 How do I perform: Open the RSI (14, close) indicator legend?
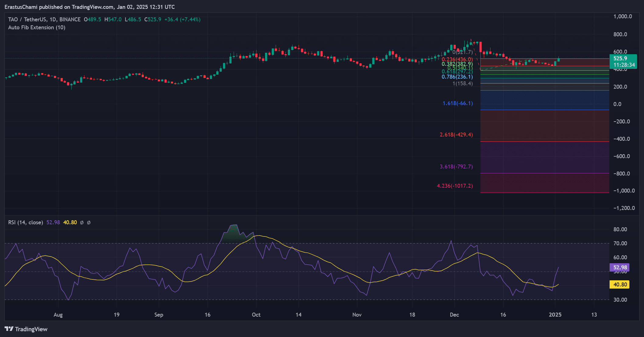click(x=26, y=222)
